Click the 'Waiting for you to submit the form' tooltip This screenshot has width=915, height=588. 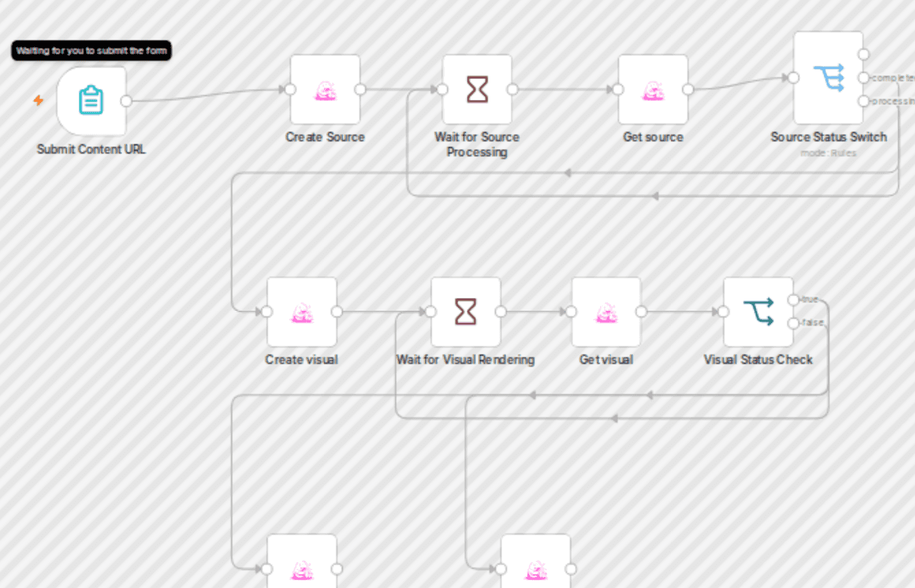click(x=92, y=51)
